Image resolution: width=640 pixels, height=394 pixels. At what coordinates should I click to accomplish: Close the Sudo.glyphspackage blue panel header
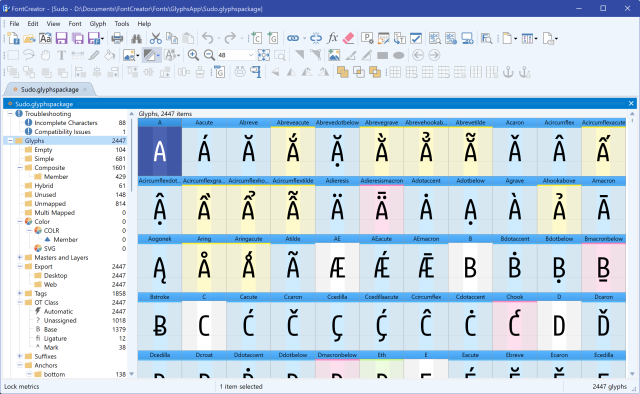tap(631, 104)
